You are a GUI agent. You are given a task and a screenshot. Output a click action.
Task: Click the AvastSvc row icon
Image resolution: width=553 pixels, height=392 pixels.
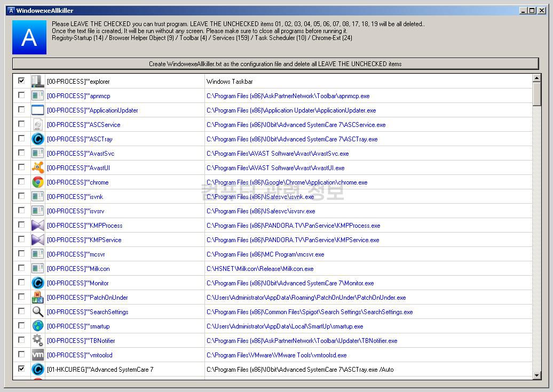point(38,154)
